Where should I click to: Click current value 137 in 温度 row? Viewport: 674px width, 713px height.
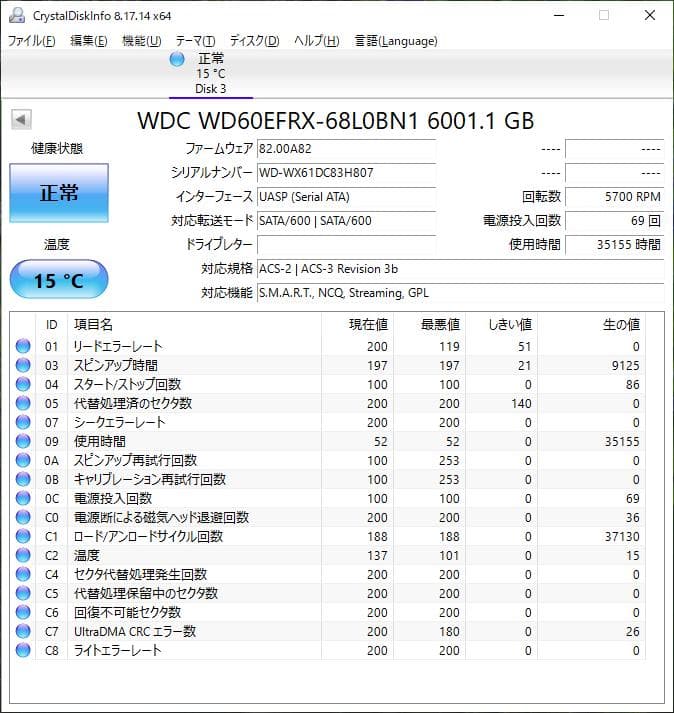click(377, 556)
